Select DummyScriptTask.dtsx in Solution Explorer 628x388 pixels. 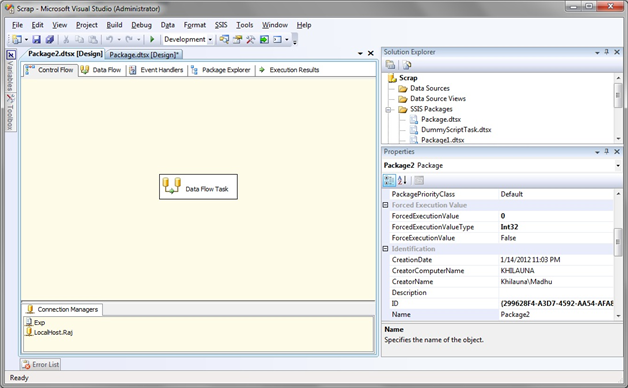[x=456, y=130]
